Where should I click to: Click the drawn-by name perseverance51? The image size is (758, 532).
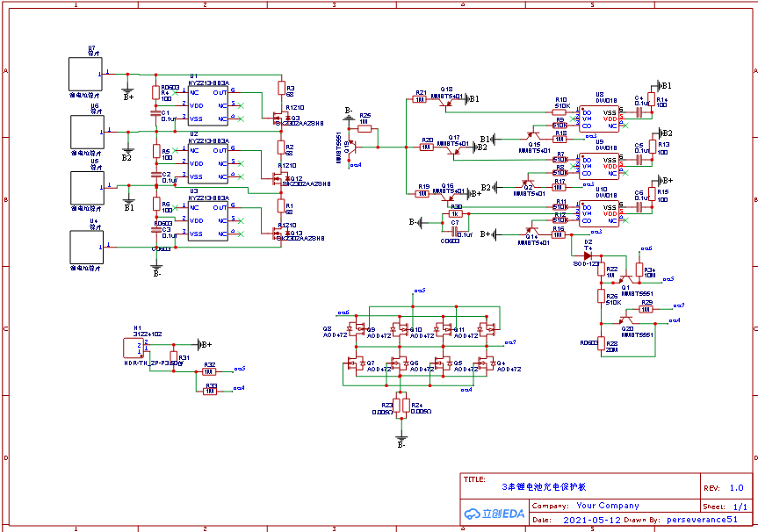[702, 520]
